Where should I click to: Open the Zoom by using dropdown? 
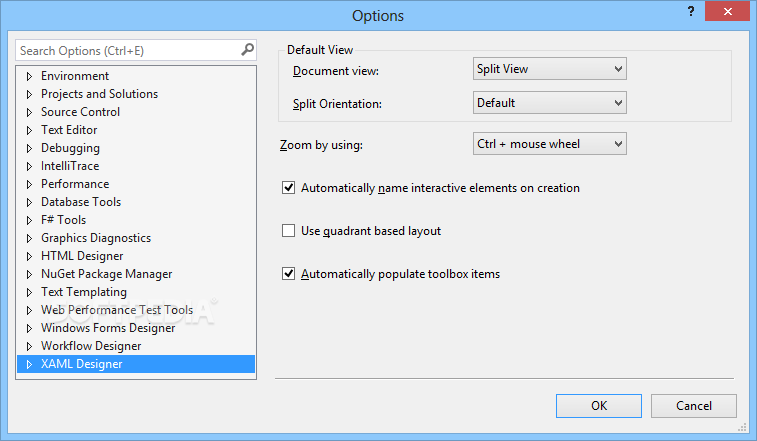pos(549,143)
